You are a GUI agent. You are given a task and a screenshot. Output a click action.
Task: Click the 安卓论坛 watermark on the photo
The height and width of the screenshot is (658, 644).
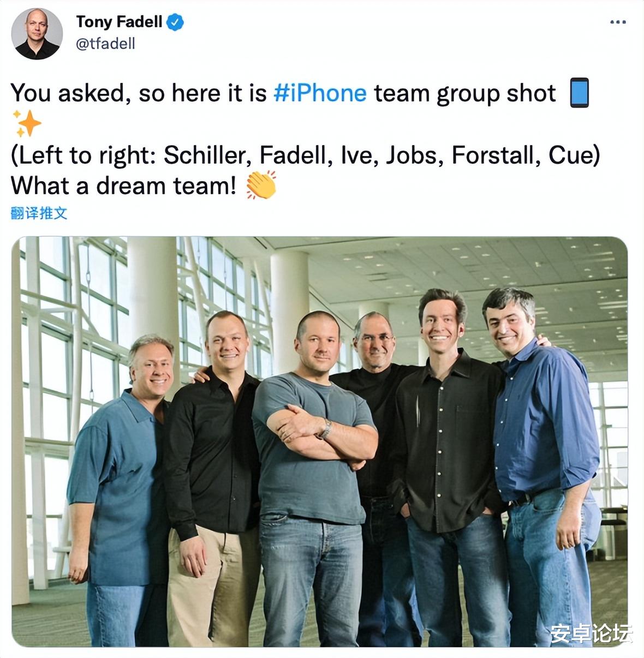pyautogui.click(x=591, y=633)
